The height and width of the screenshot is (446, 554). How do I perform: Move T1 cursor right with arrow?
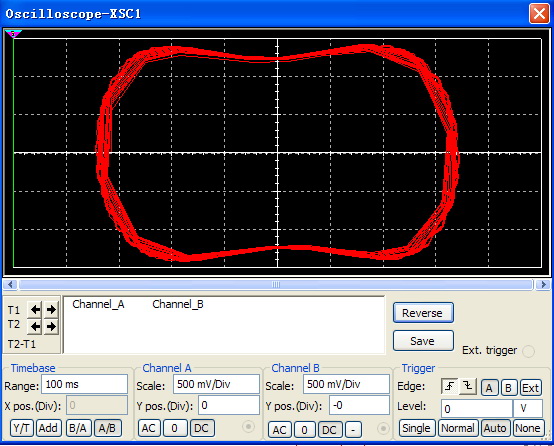[51, 310]
